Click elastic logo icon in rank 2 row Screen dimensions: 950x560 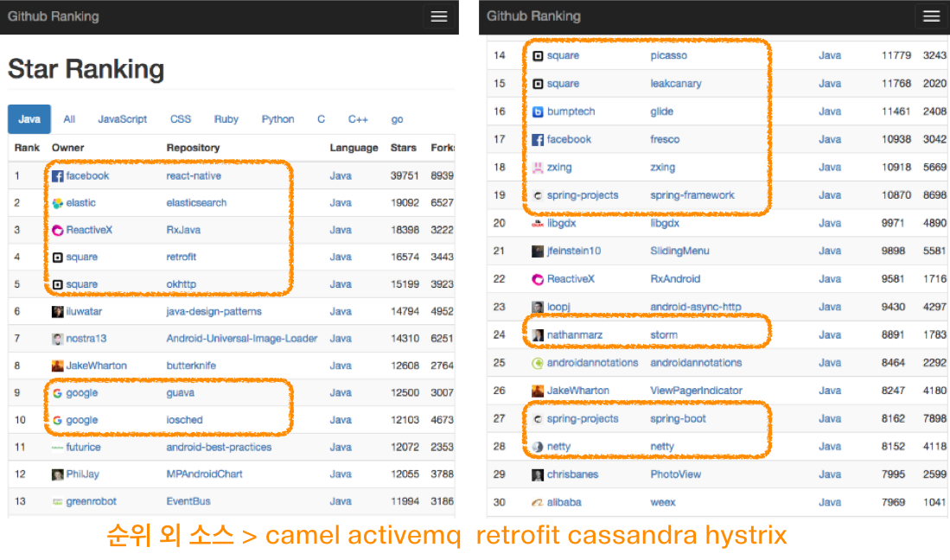point(58,203)
